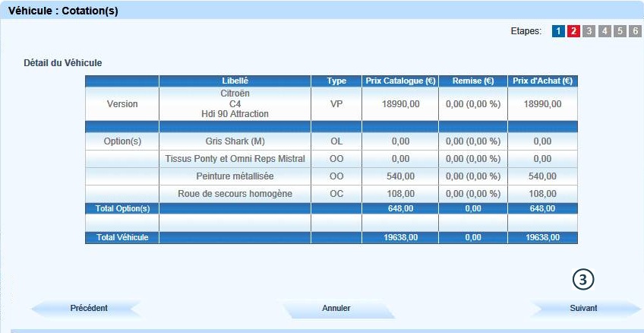
Task: Click the Prix Catalogue (€) header
Action: click(400, 81)
